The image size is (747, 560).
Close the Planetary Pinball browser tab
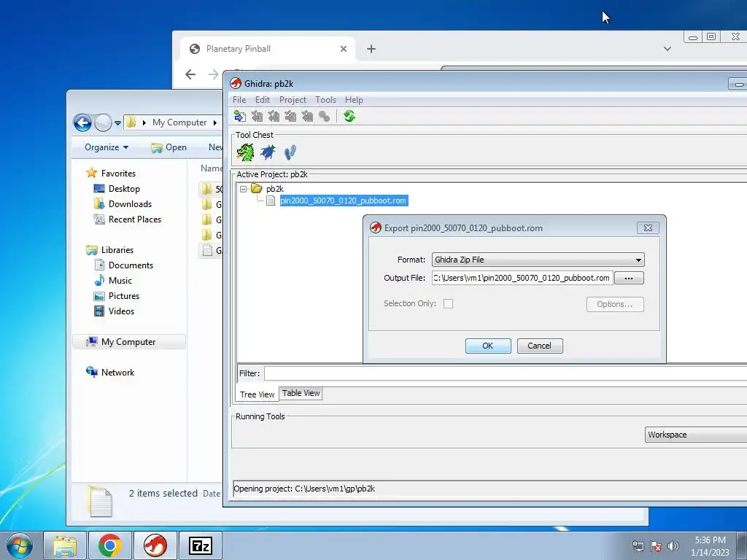tap(344, 49)
